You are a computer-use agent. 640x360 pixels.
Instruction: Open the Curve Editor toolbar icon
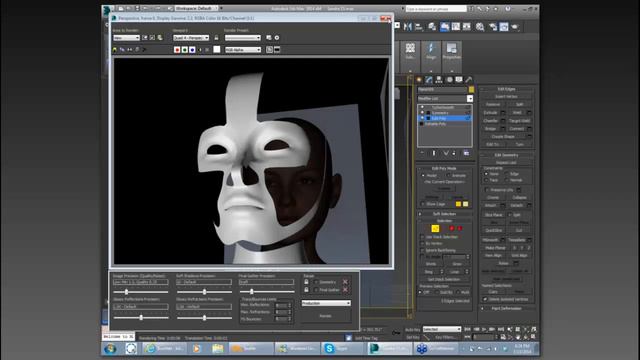coord(456,27)
